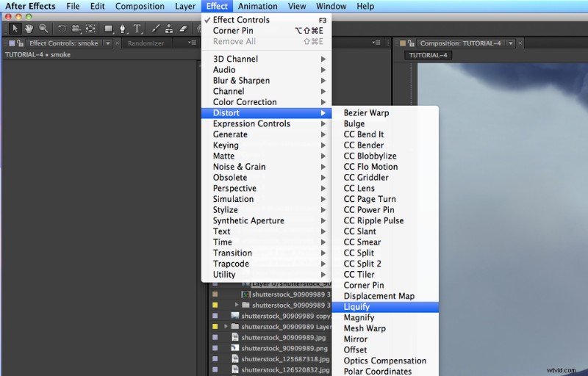Choose Displacement Map effect
This screenshot has width=588, height=376.
coord(385,296)
